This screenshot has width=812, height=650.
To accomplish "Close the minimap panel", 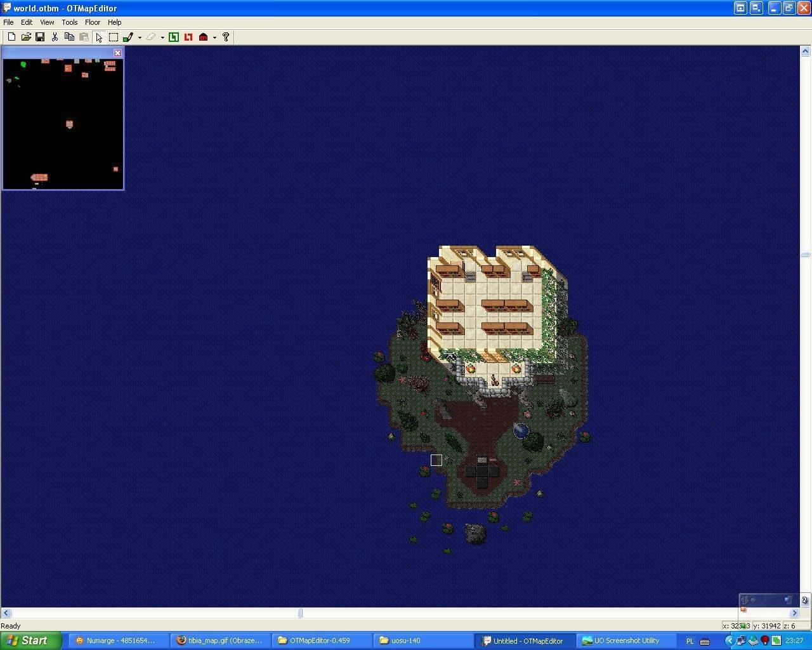I will [117, 53].
